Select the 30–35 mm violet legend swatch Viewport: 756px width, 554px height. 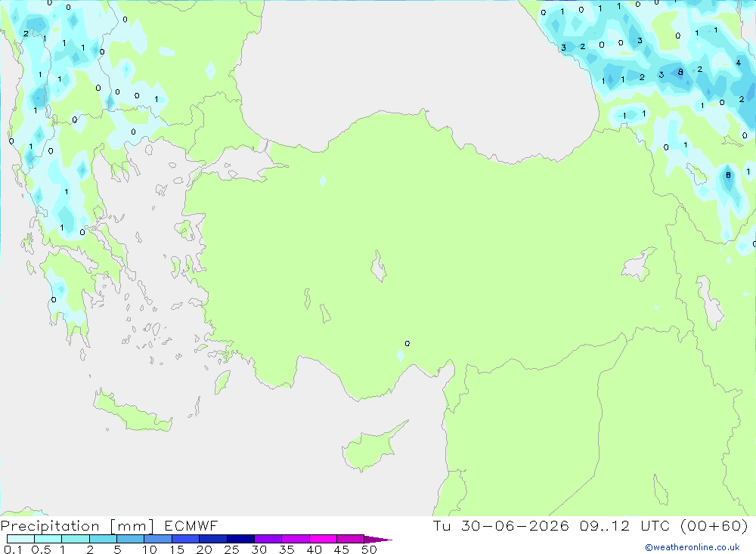pos(268,539)
